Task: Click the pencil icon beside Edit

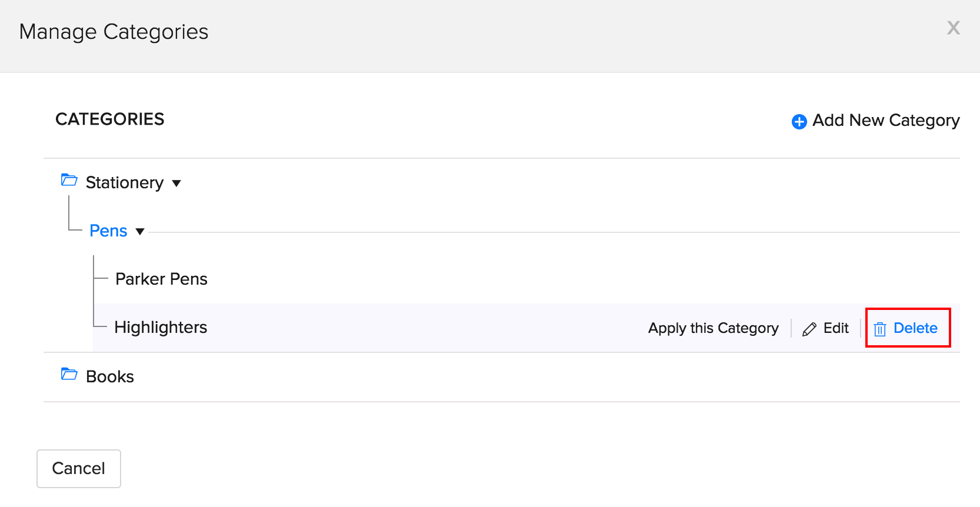Action: coord(809,329)
